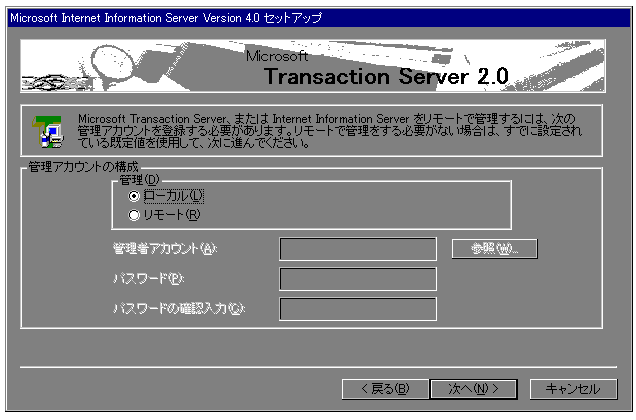Proceed with the 次へ(N) button
The width and height of the screenshot is (636, 420).
coord(473,389)
